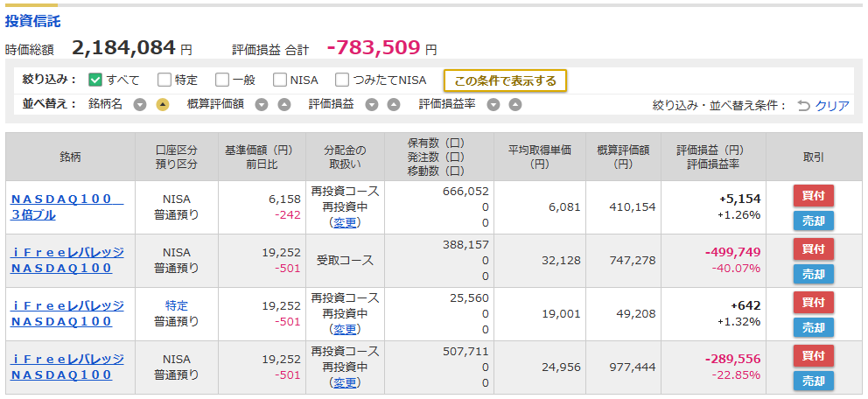Uncheck the すべて filter checkbox
The height and width of the screenshot is (399, 868).
[x=95, y=80]
